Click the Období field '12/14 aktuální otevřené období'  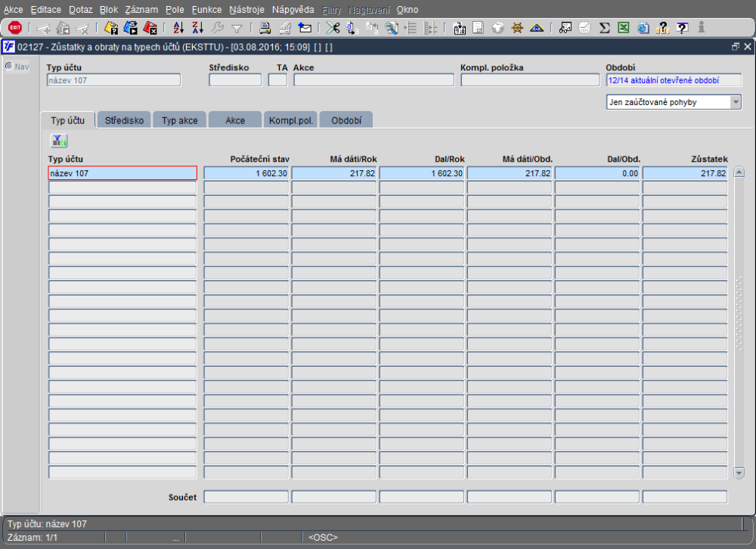(674, 80)
